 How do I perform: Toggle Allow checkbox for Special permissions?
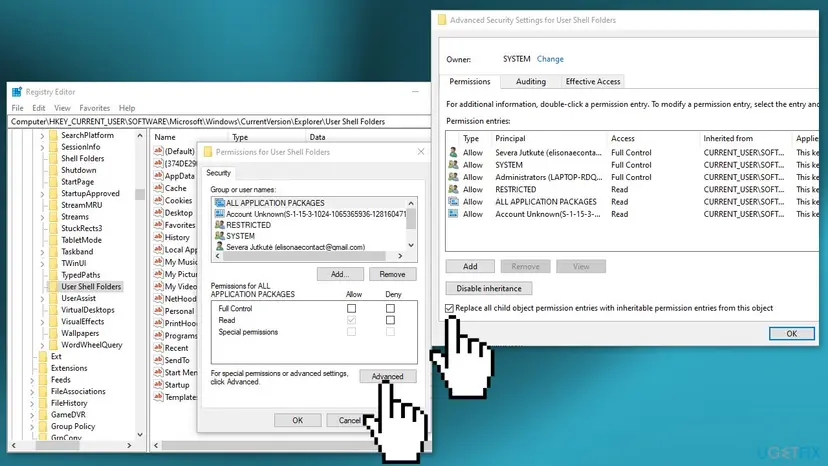click(x=352, y=332)
